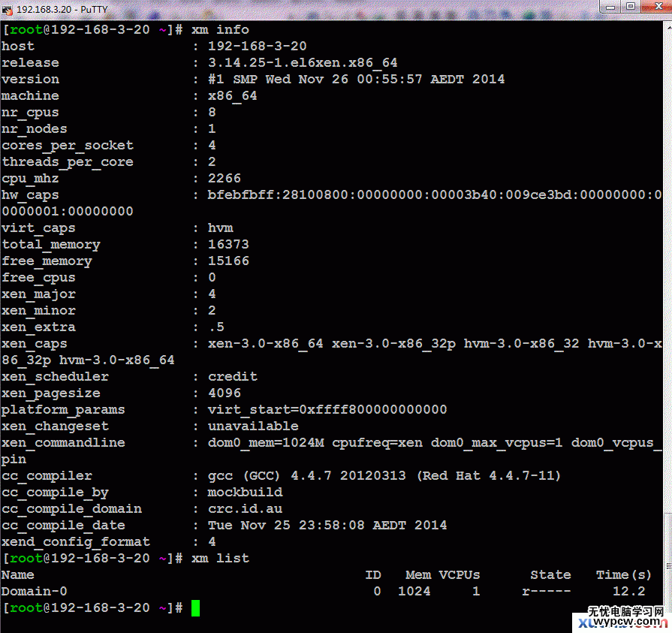Screen dimensions: 672x633
Task: Click the 'nr_cpus' label
Action: pos(30,113)
